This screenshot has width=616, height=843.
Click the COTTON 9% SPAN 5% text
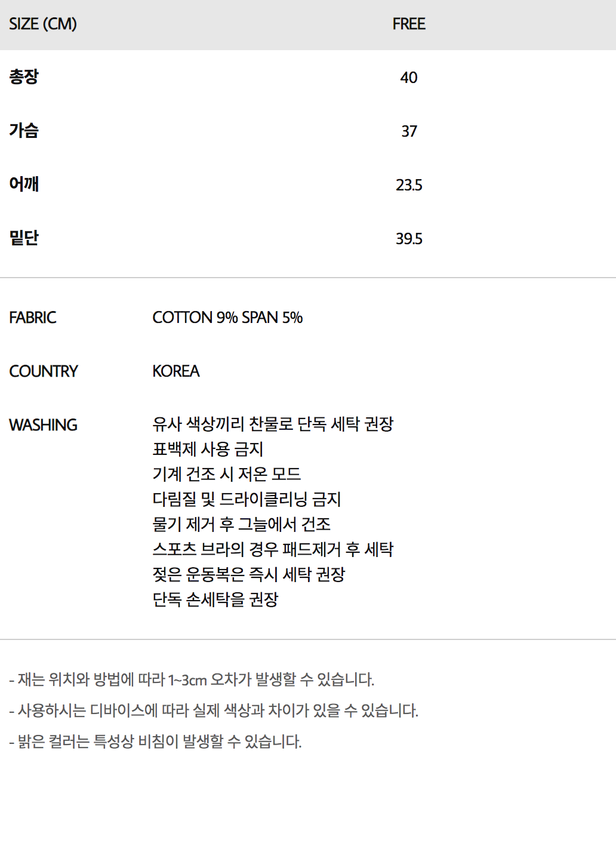(x=227, y=318)
